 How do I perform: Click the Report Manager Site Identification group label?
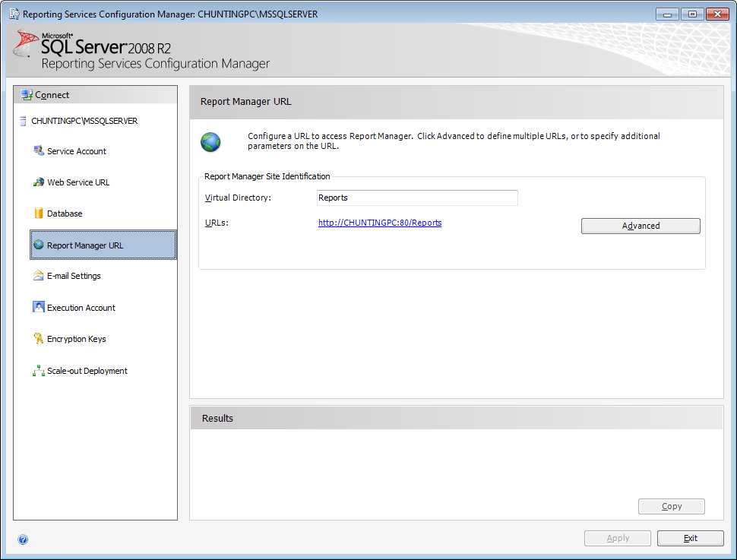point(267,176)
